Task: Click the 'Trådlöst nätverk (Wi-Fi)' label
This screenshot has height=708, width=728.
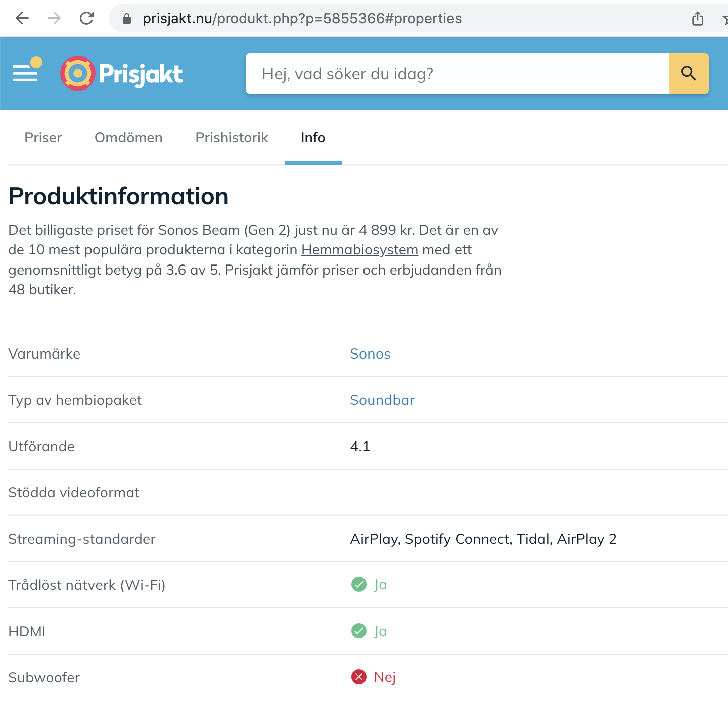Action: click(x=87, y=585)
